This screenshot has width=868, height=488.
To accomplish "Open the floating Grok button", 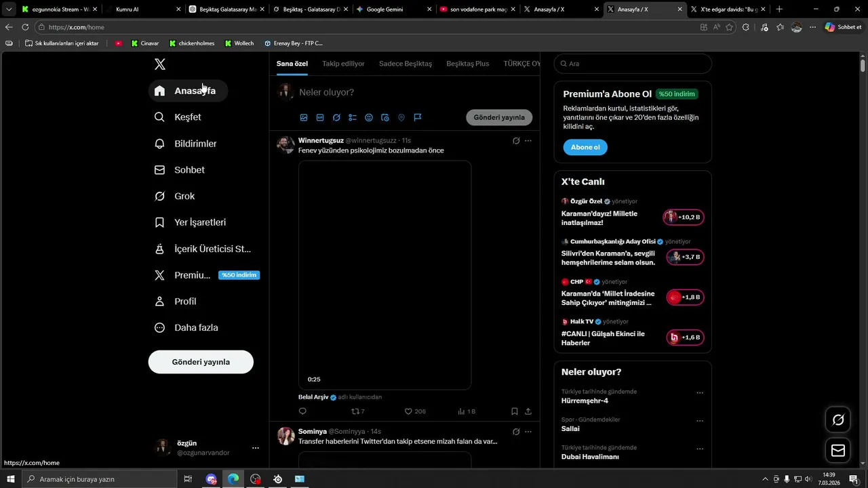I will click(838, 420).
